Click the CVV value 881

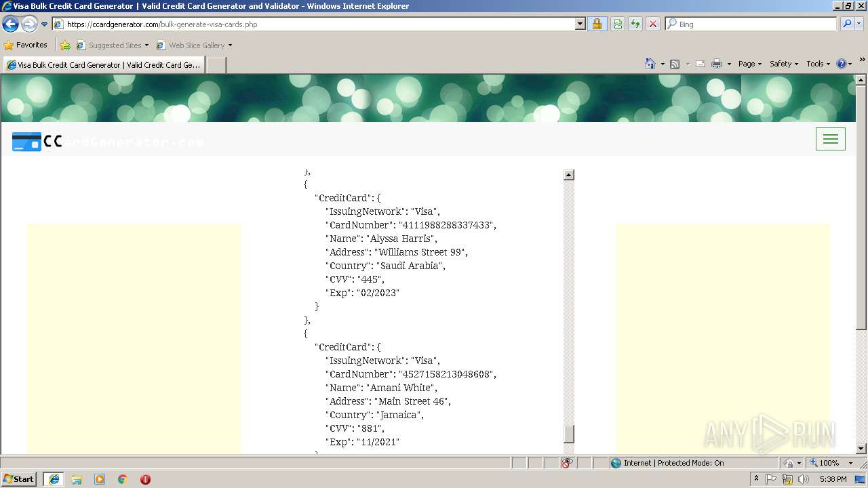(368, 428)
